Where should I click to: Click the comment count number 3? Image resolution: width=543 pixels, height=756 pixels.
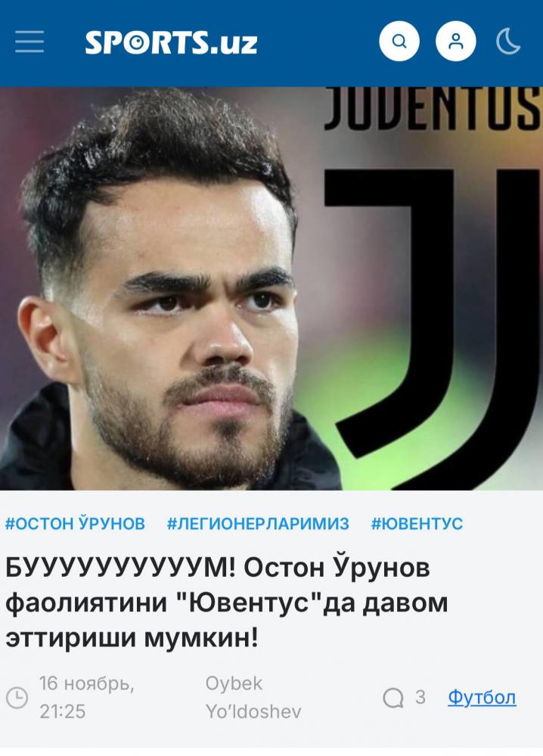pyautogui.click(x=420, y=697)
